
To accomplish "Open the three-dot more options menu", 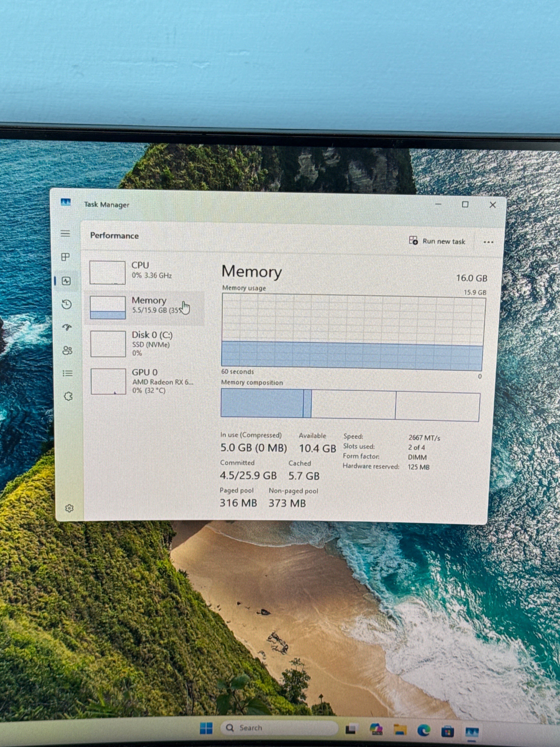I will [x=488, y=242].
